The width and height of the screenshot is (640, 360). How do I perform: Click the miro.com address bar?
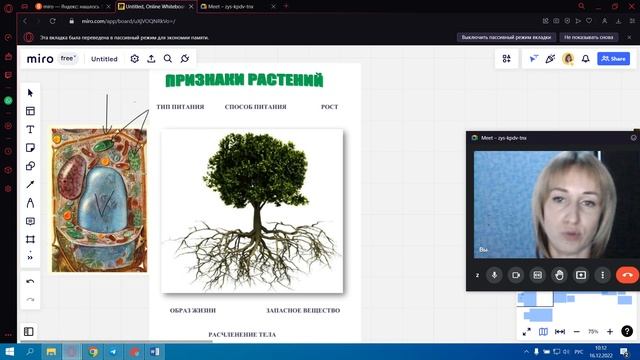coord(128,21)
